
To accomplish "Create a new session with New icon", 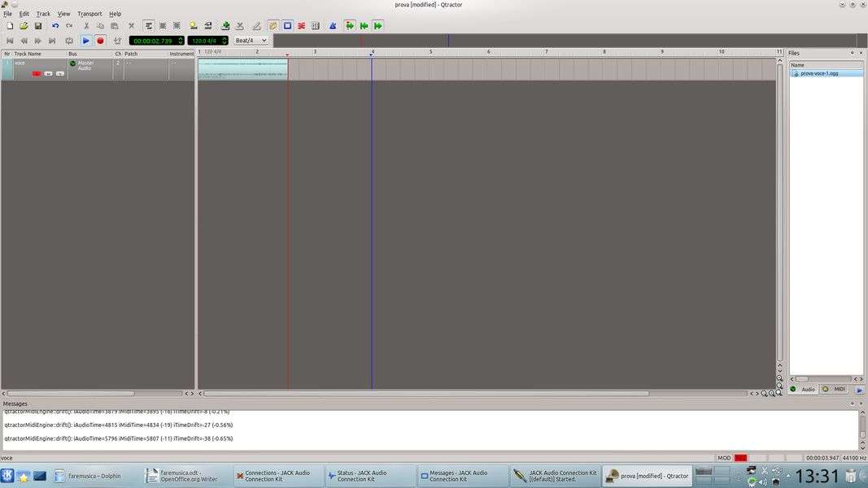I will click(x=10, y=25).
